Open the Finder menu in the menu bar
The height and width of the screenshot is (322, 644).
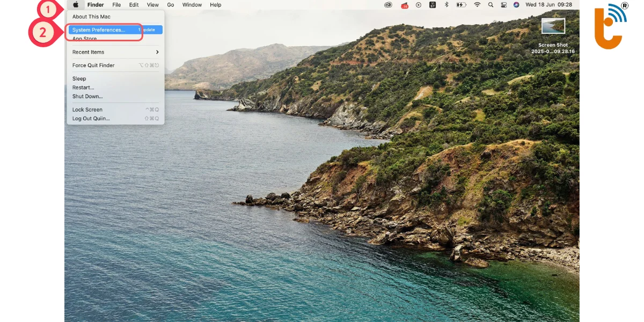(96, 5)
